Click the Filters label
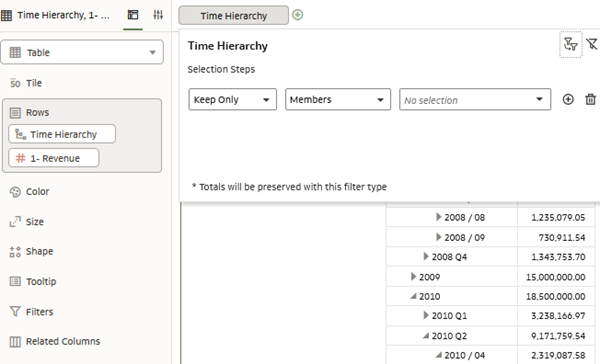Image resolution: width=600 pixels, height=364 pixels. click(x=39, y=312)
